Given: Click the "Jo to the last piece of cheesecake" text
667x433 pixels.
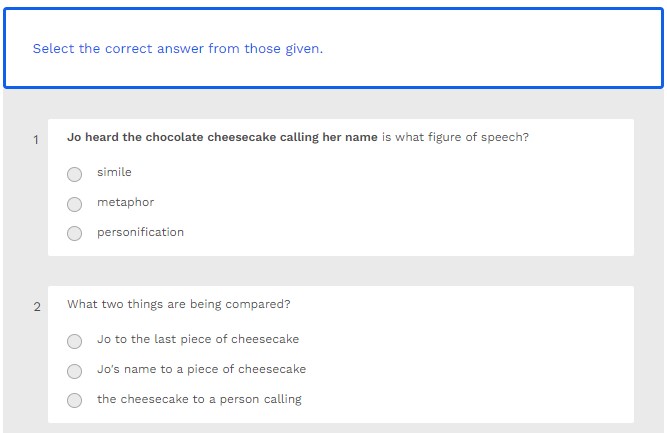Looking at the screenshot, I should point(197,339).
